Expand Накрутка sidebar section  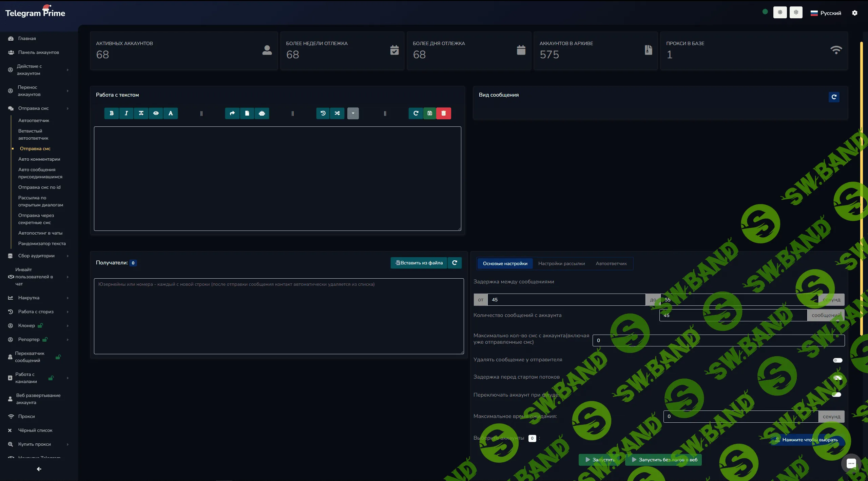point(29,298)
